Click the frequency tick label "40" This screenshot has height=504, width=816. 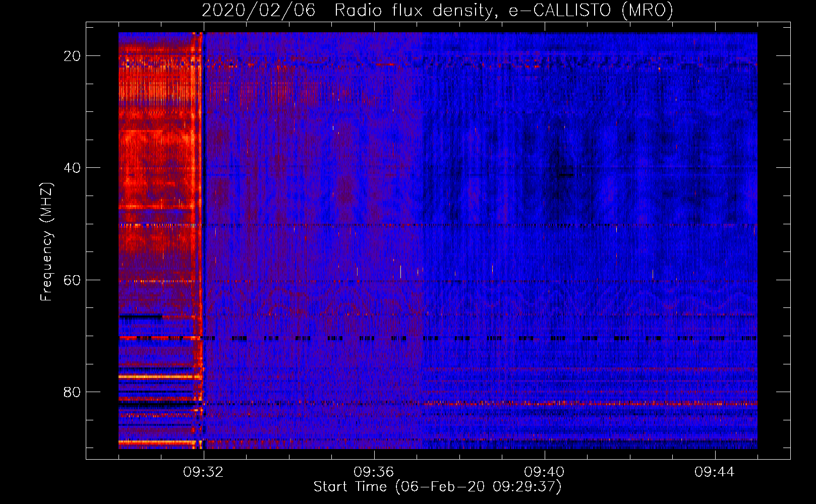[72, 168]
